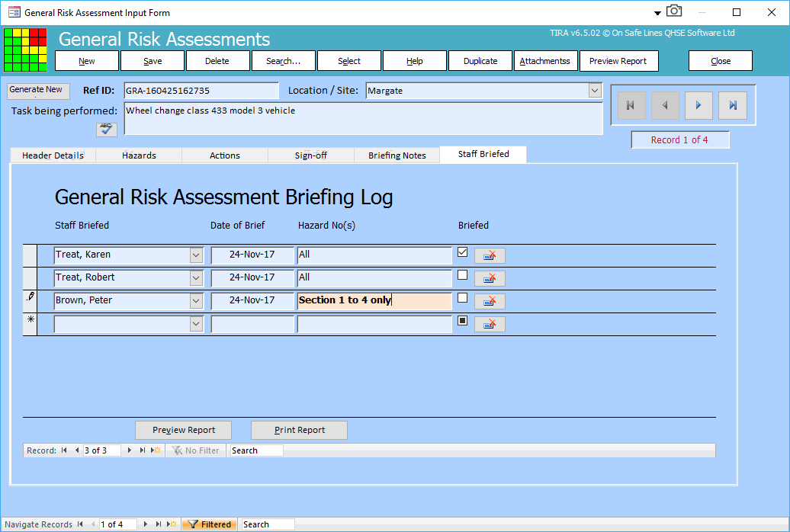Select the new record row selector with asterisk

[31, 324]
